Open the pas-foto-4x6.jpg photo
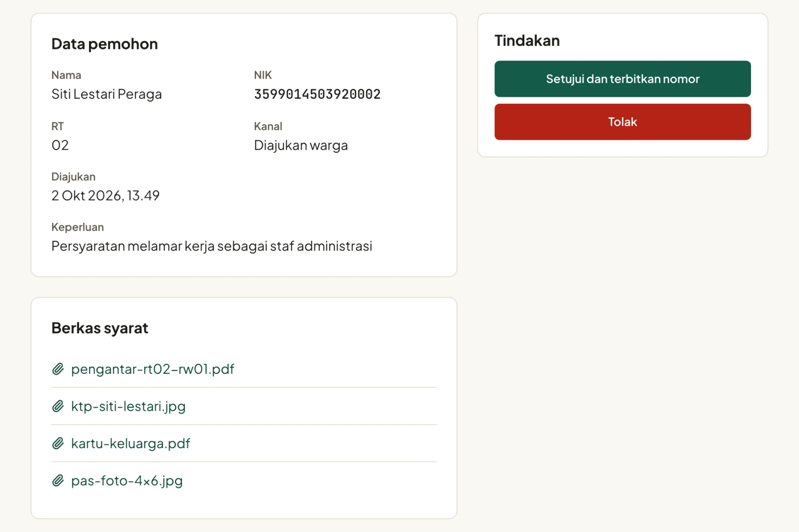799x532 pixels. coord(127,481)
